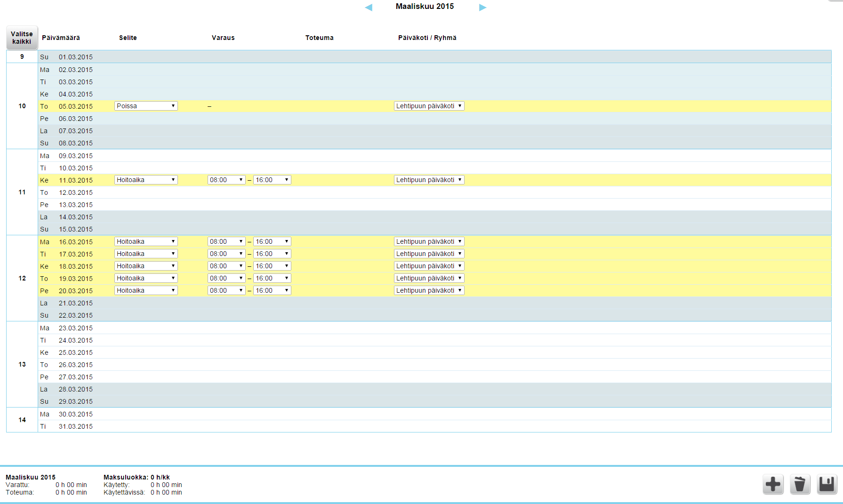Click the date 03.03.2015
The width and height of the screenshot is (843, 504).
[x=76, y=82]
